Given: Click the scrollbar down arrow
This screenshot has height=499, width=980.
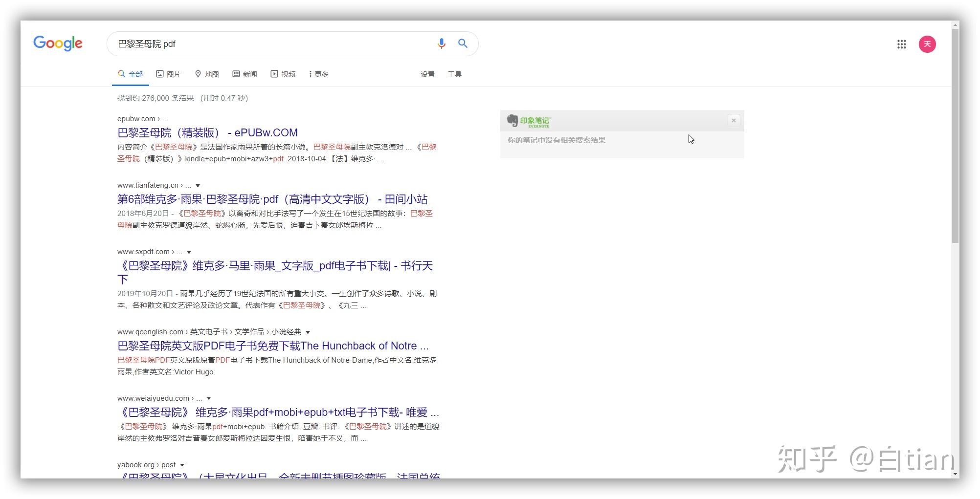Looking at the screenshot, I should (955, 474).
